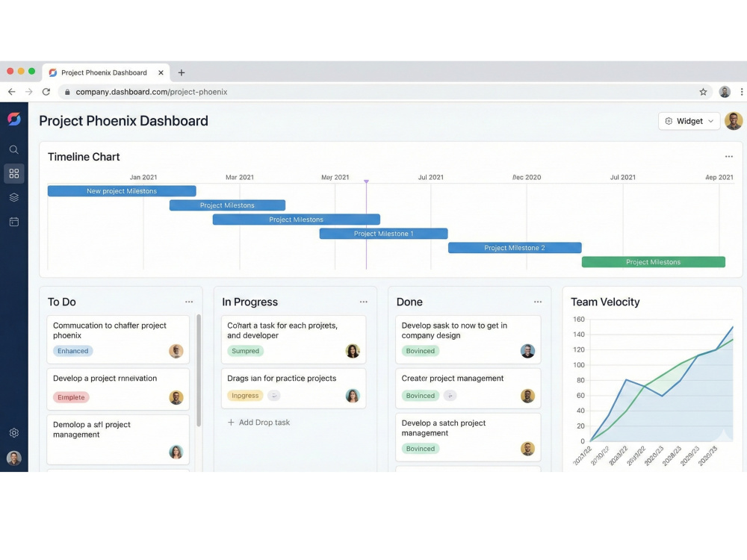Open card Drags ian for practice projects
747x560 pixels.
click(294, 388)
